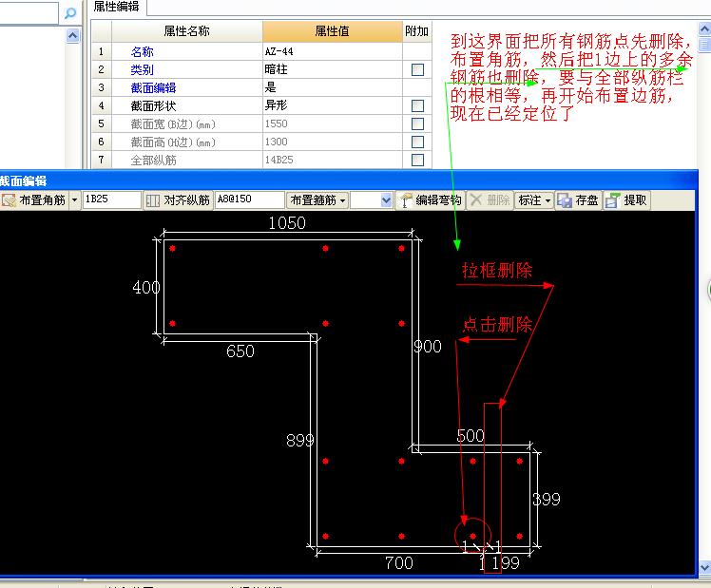This screenshot has height=588, width=711.
Task: Click the 类别 property label
Action: (142, 69)
